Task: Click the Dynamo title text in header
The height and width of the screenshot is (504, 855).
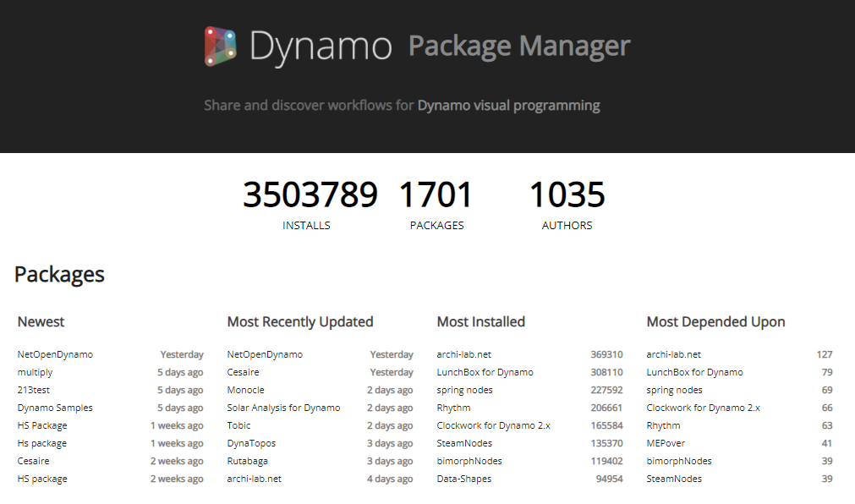Action: pos(321,47)
